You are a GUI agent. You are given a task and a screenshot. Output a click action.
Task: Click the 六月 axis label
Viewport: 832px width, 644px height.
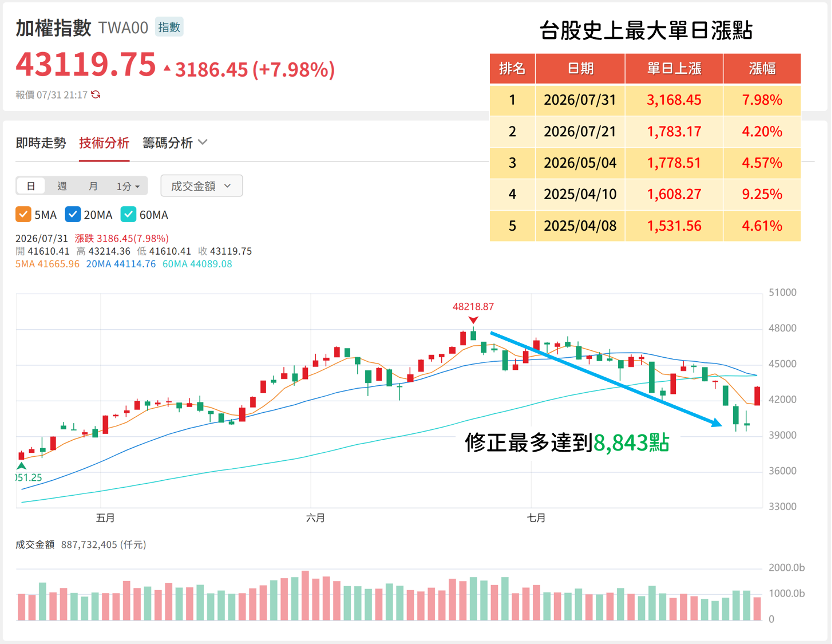[x=315, y=518]
